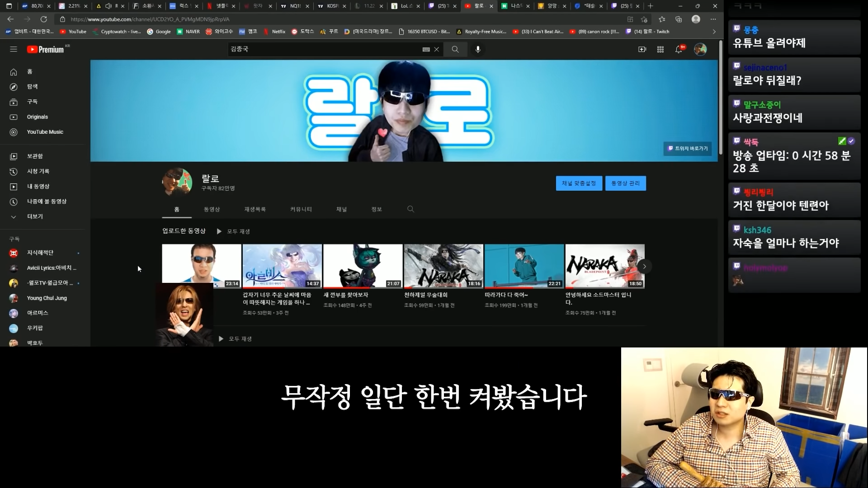Click the browser back arrow
Screen dimensions: 868x488
pos(10,19)
